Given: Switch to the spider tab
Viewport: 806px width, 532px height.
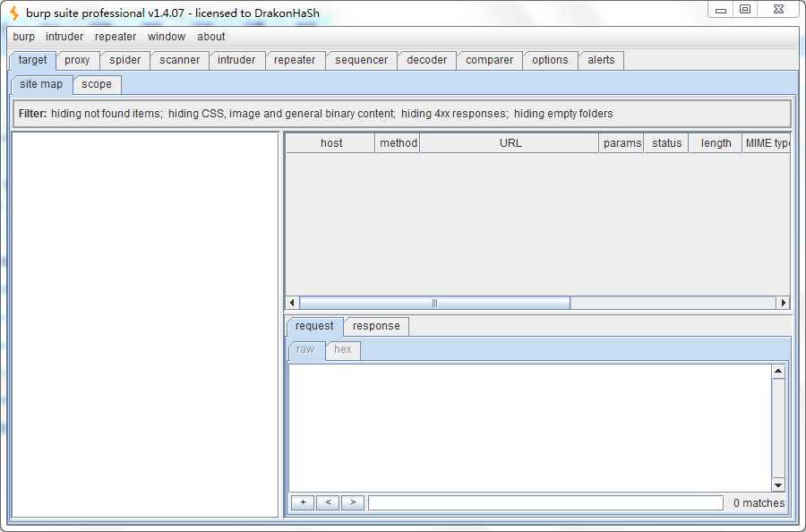Looking at the screenshot, I should click(124, 60).
